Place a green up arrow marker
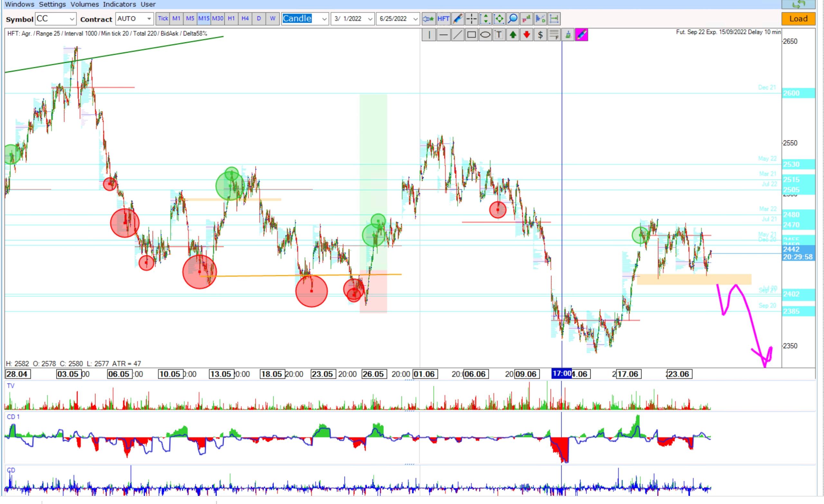Screen dimensions: 824x504 coord(513,35)
